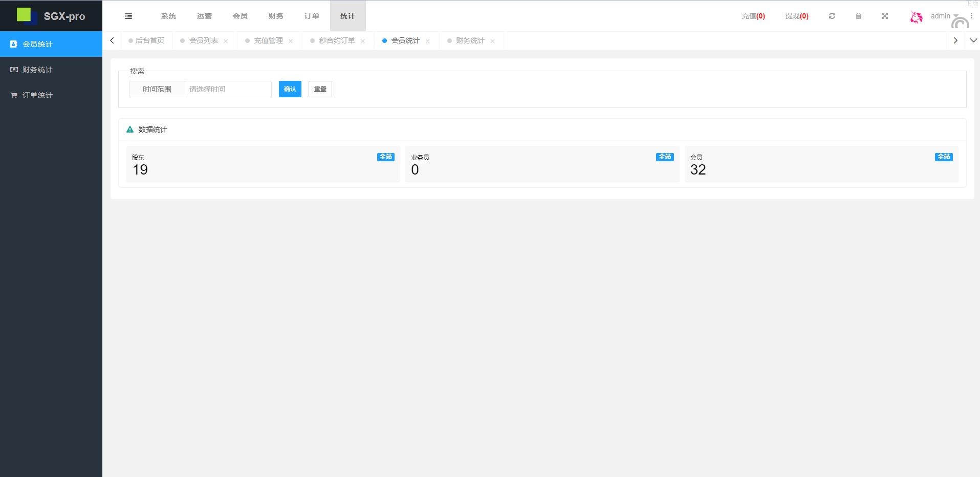Viewport: 980px width, 477px height.
Task: Open the vertical three-dots more menu
Action: [x=971, y=16]
